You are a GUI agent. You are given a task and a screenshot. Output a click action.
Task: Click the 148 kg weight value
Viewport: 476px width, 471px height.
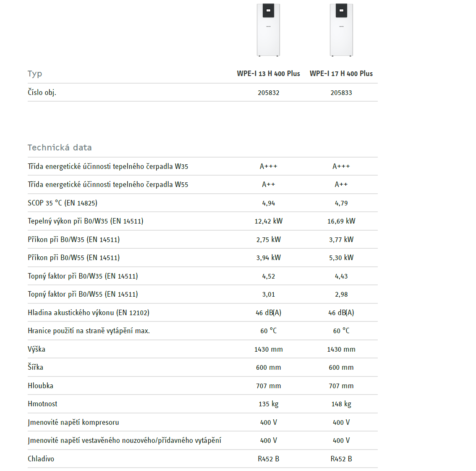[341, 404]
